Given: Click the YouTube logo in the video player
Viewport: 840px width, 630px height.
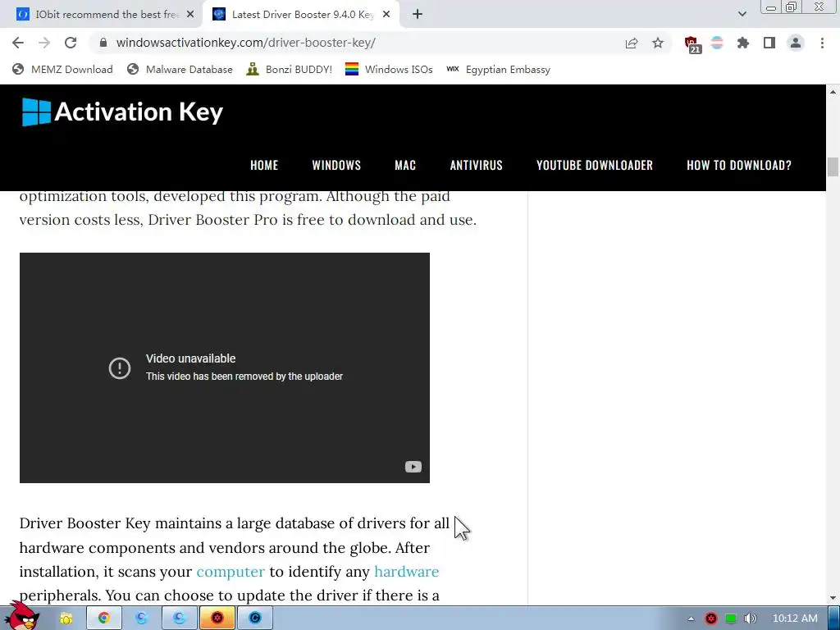Looking at the screenshot, I should [x=413, y=467].
